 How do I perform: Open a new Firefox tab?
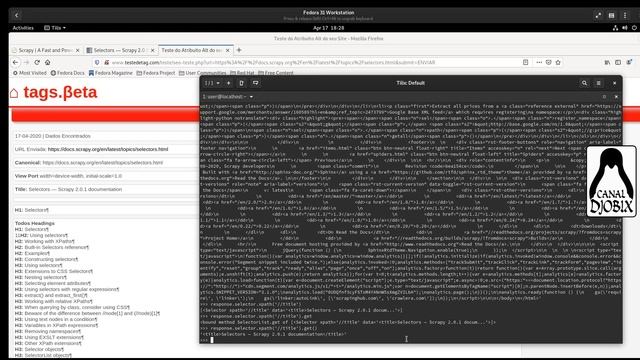click(x=239, y=50)
